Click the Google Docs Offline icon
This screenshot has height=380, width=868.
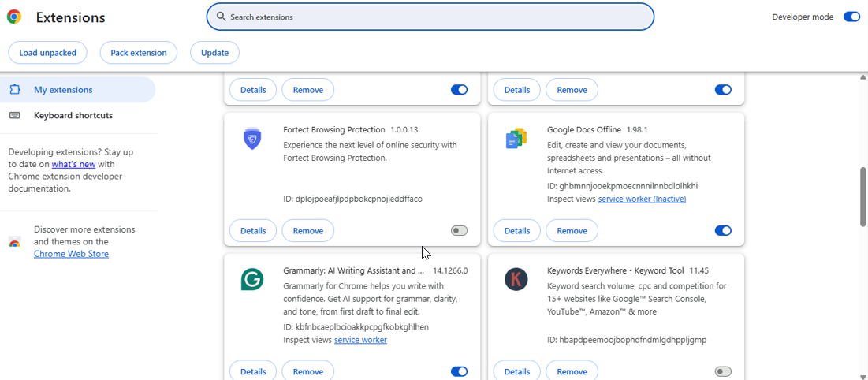click(x=516, y=140)
